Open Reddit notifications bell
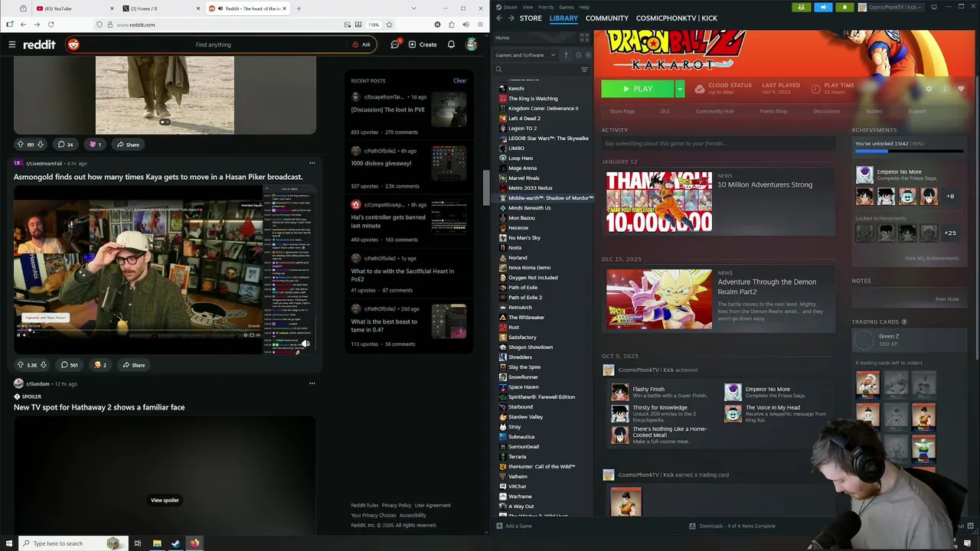Viewport: 980px width, 551px height. click(x=451, y=44)
